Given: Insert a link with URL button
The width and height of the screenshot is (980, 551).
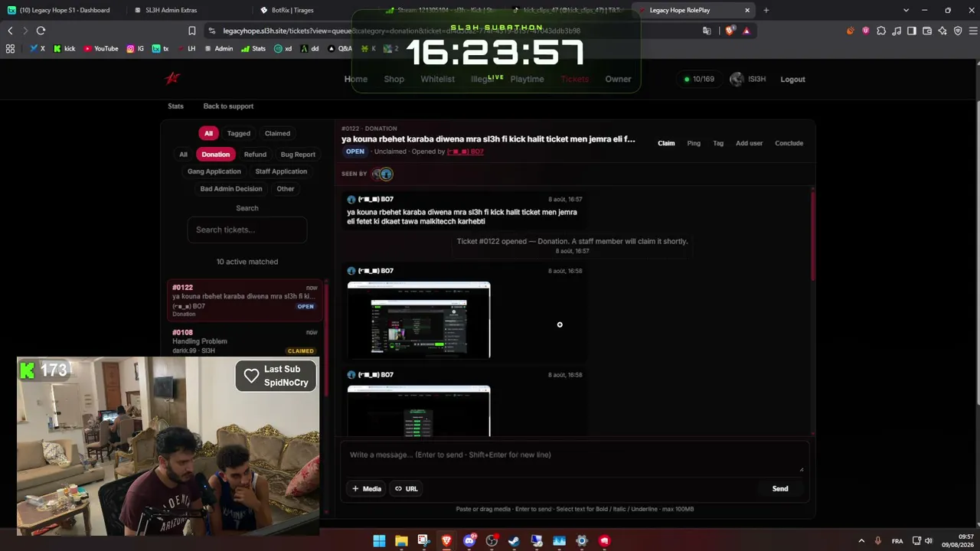Looking at the screenshot, I should pos(407,488).
